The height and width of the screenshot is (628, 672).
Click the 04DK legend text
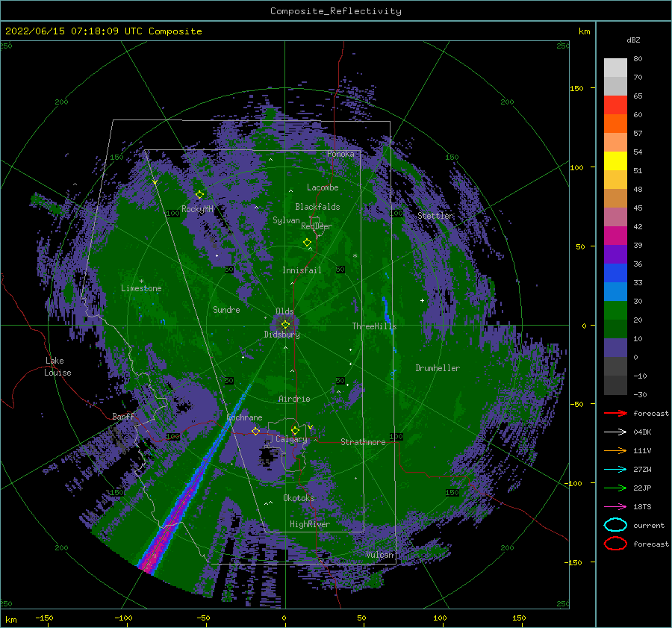(x=642, y=432)
